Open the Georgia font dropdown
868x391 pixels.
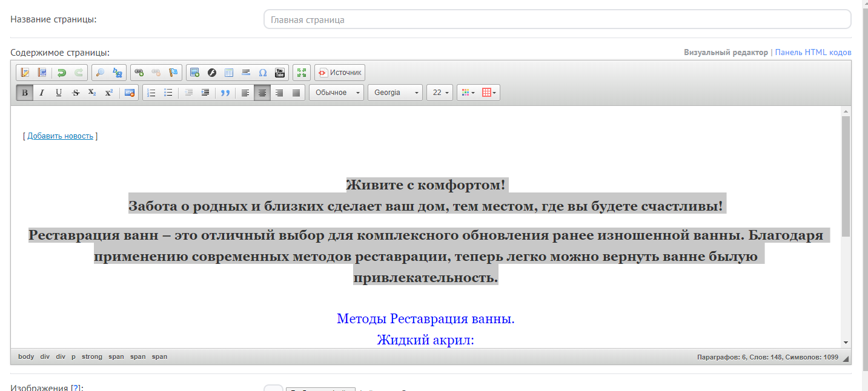coord(394,93)
